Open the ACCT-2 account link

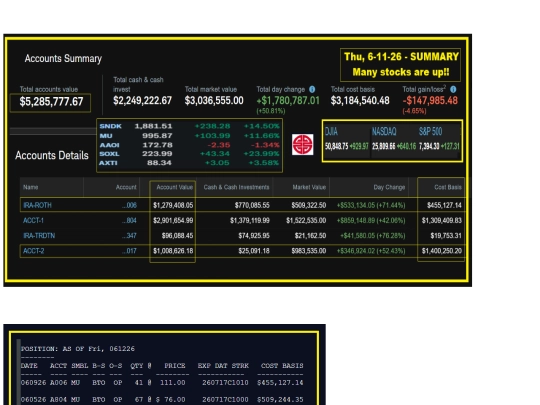[x=33, y=251]
